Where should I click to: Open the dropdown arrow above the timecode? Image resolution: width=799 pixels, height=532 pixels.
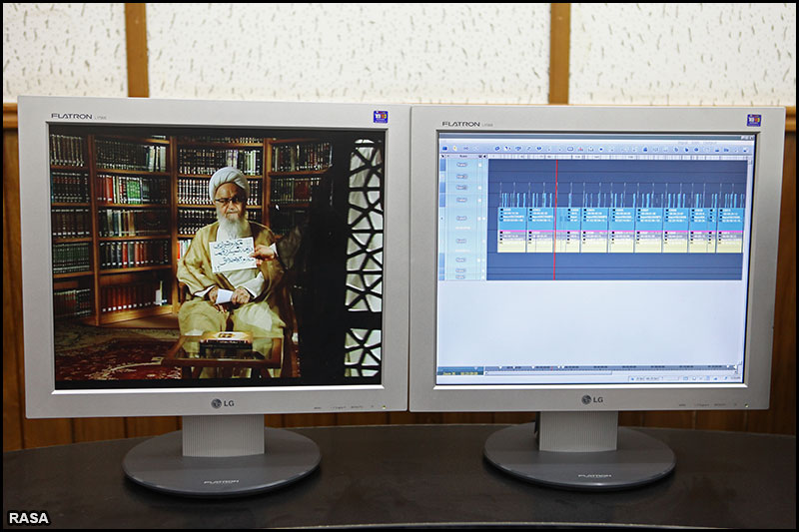tap(476, 368)
